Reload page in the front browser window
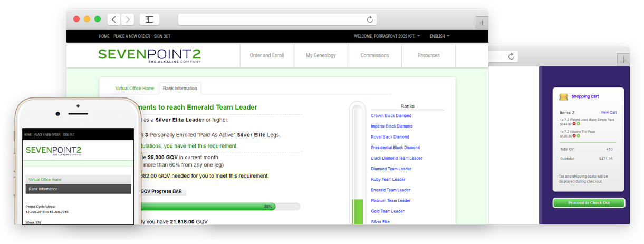 (x=370, y=19)
